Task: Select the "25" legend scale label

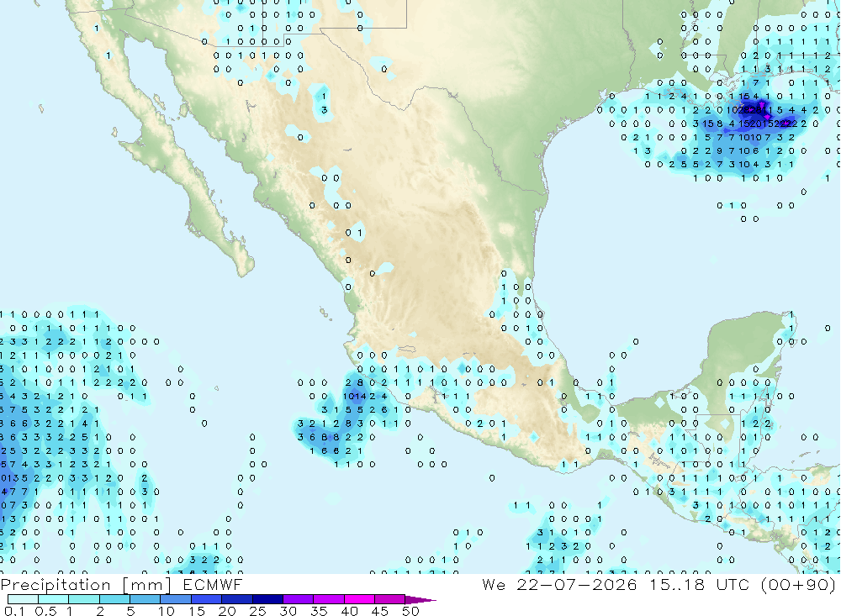Action: [x=257, y=611]
